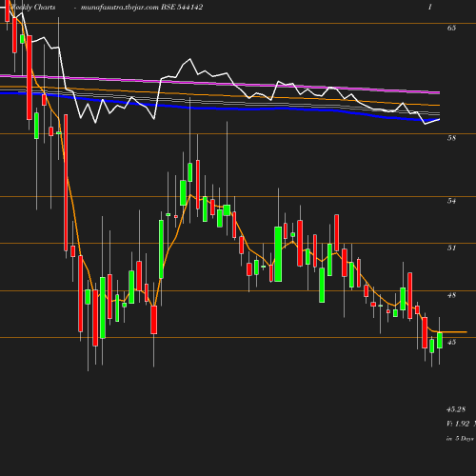Click the 'munafasutra.tbrjar.com BSE 544142' header text
Screen dimensions: 476x476
tap(142, 8)
